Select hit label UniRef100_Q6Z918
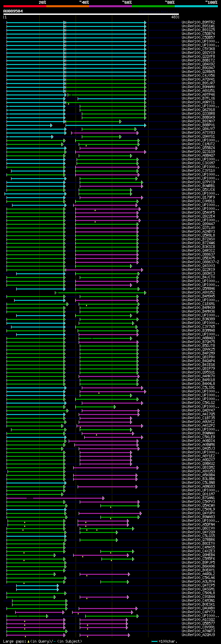Image resolution: width=221 pixels, height=644 pixels. pos(198,110)
